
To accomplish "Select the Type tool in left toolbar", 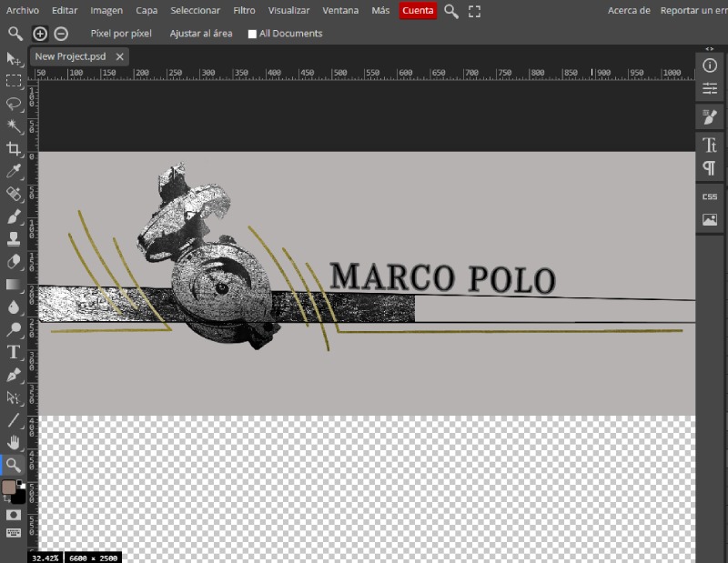I will pyautogui.click(x=14, y=352).
